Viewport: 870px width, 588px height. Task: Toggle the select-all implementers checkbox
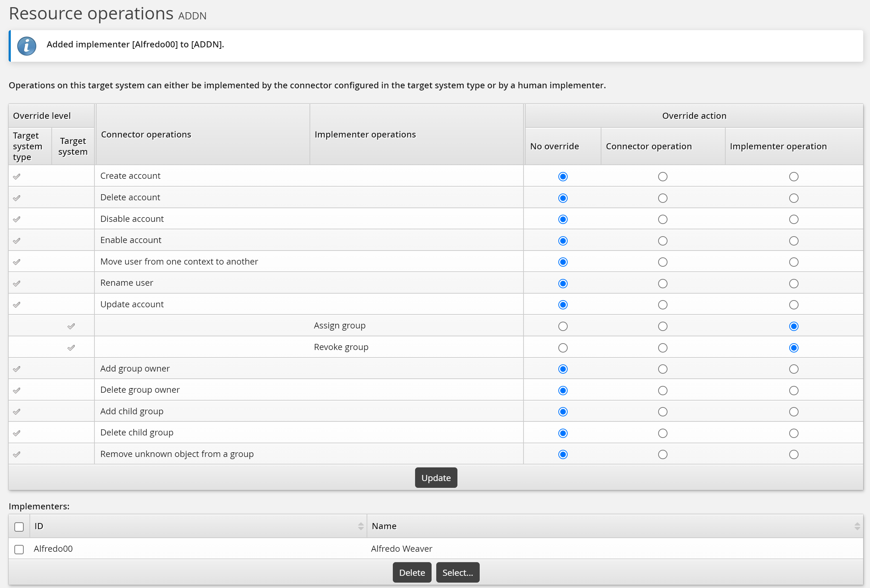[19, 527]
